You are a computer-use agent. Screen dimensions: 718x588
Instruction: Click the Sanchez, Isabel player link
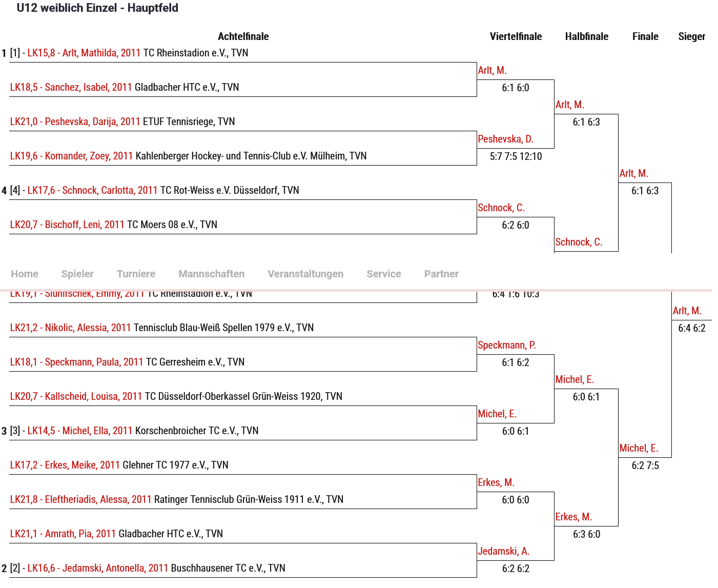coord(71,87)
